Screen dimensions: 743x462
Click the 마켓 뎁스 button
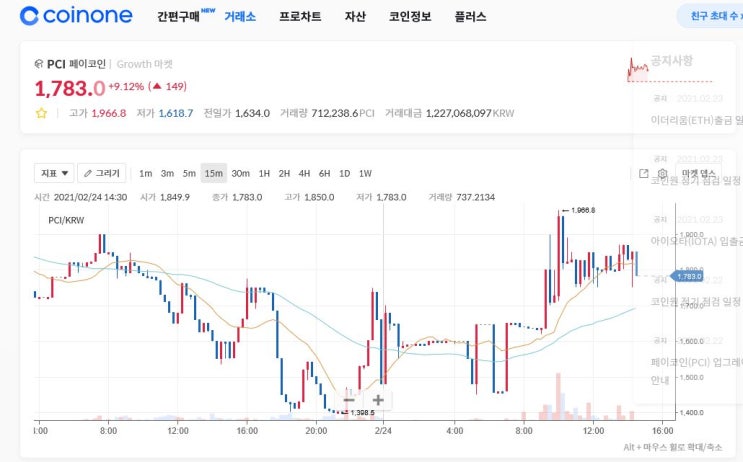pos(698,173)
